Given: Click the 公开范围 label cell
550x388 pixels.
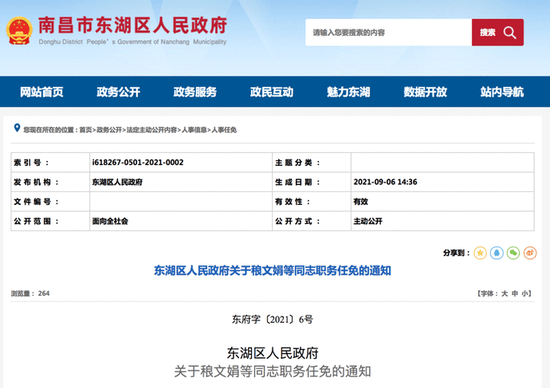Looking at the screenshot, I should tap(50, 221).
